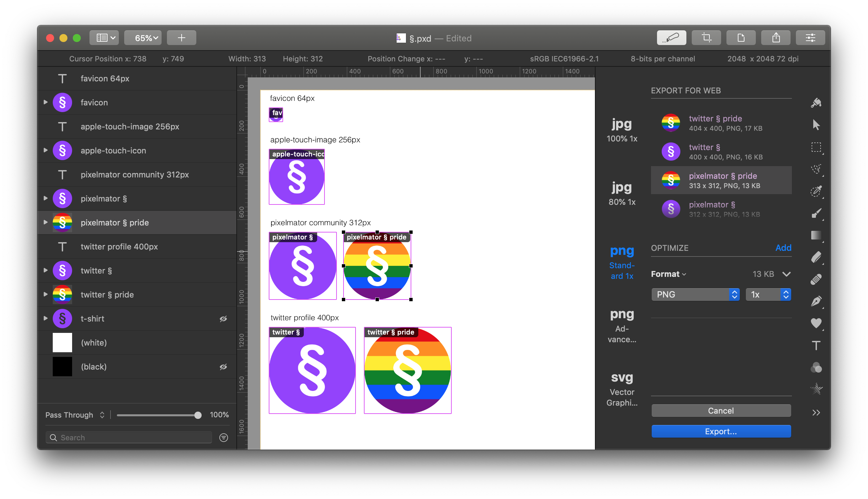Open the PNG format dropdown
This screenshot has height=499, width=868.
(694, 294)
